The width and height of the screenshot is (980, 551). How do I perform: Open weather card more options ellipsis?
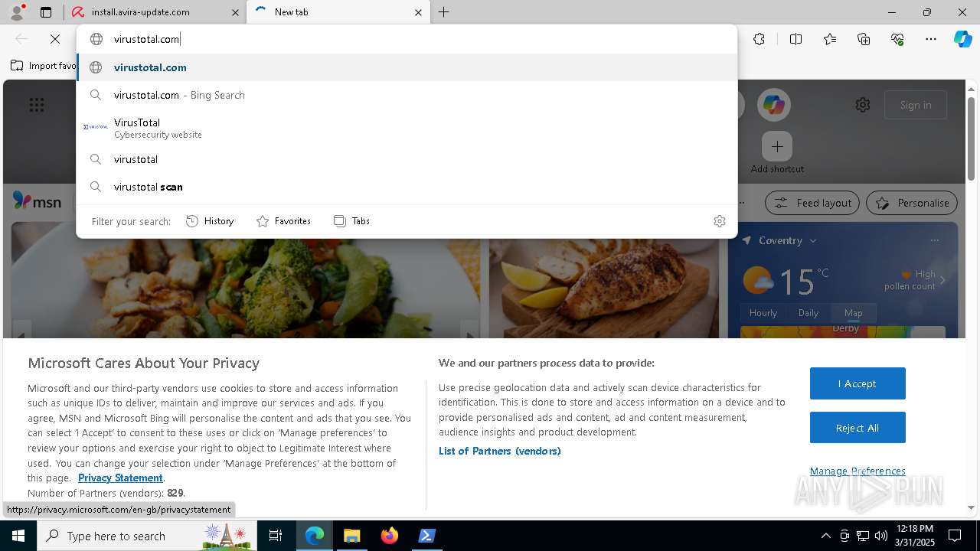click(x=935, y=240)
